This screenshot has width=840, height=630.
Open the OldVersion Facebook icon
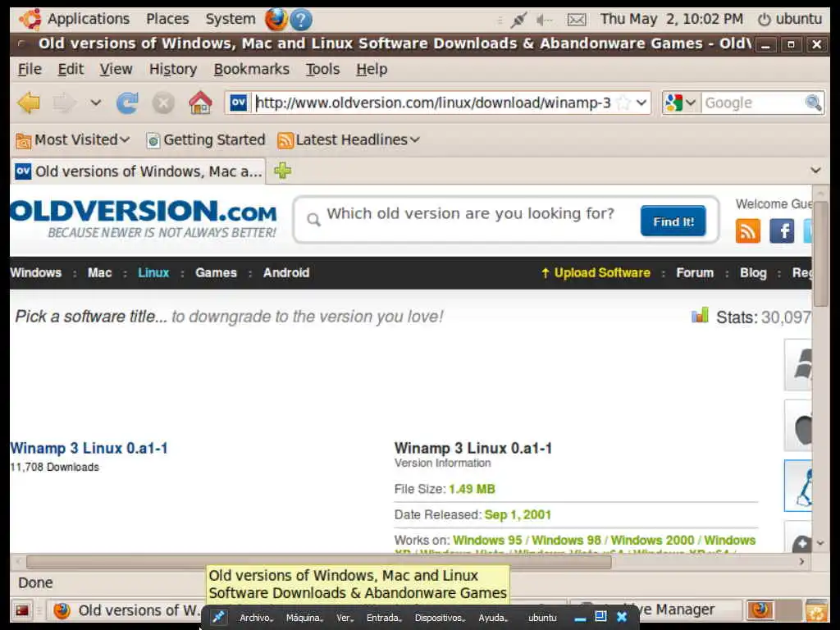pyautogui.click(x=782, y=231)
